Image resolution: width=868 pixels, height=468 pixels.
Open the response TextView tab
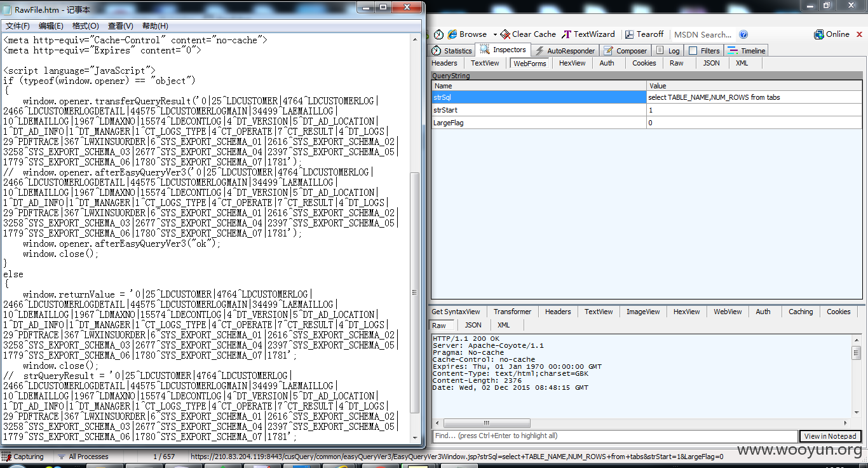[x=599, y=312]
